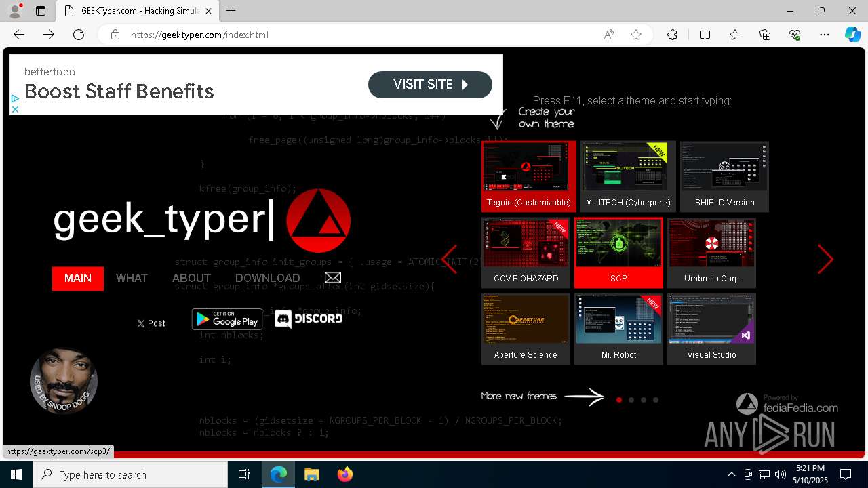Open Microsoft Edge from taskbar
Image resolution: width=868 pixels, height=488 pixels.
coord(279,474)
